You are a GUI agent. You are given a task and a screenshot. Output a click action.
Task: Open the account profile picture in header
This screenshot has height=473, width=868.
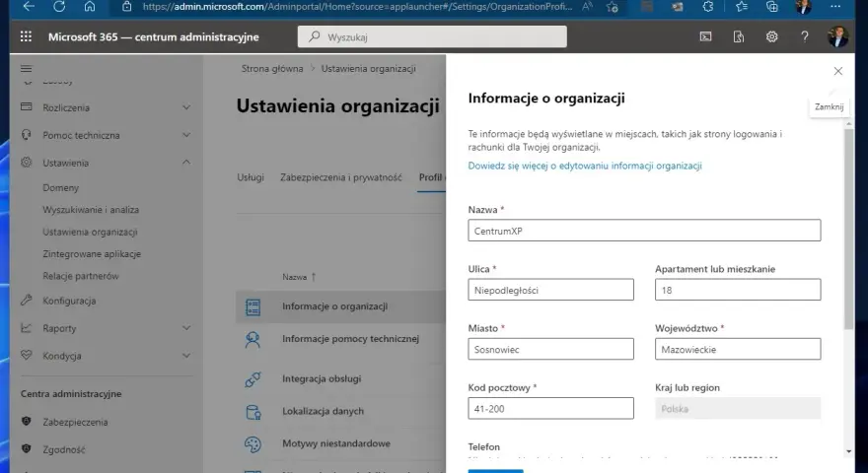pyautogui.click(x=837, y=36)
